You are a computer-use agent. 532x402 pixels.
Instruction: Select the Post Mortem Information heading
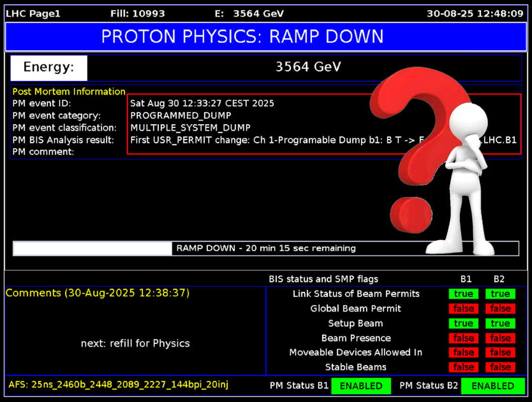point(69,91)
